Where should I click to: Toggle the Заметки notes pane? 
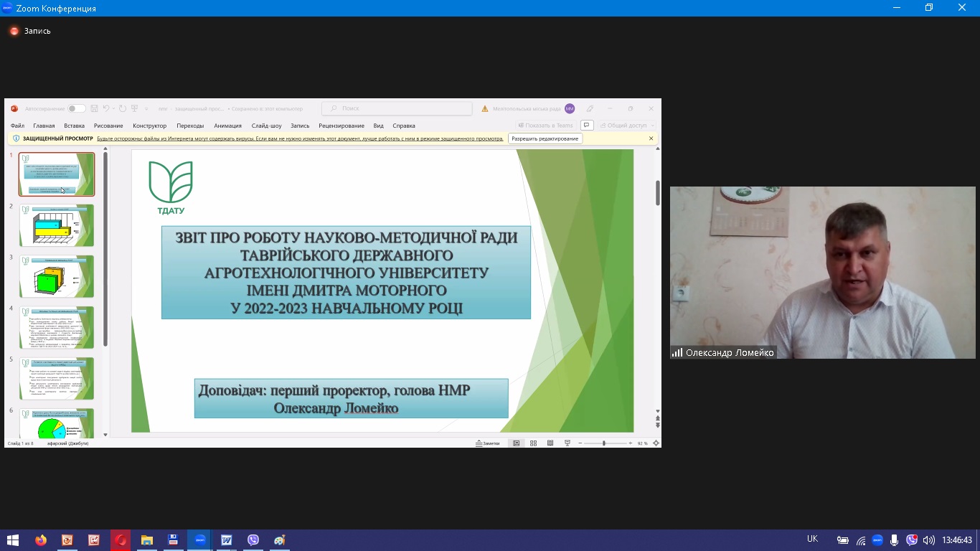pyautogui.click(x=488, y=443)
